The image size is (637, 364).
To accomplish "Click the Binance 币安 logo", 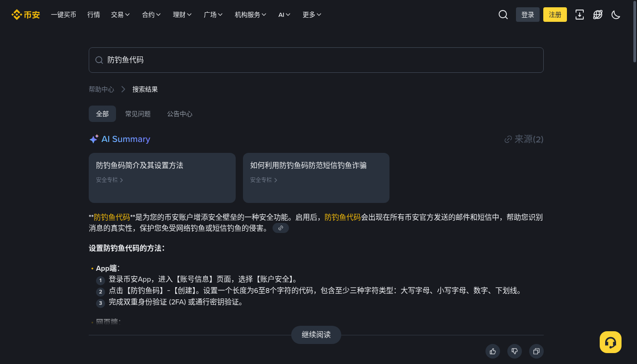I will [25, 15].
